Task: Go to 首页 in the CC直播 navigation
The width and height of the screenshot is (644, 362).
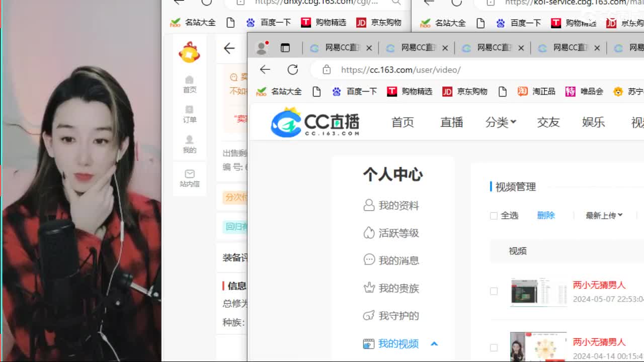Action: click(403, 122)
